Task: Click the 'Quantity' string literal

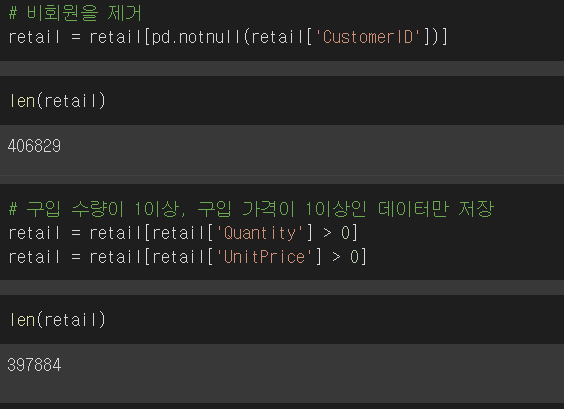Action: pos(260,233)
